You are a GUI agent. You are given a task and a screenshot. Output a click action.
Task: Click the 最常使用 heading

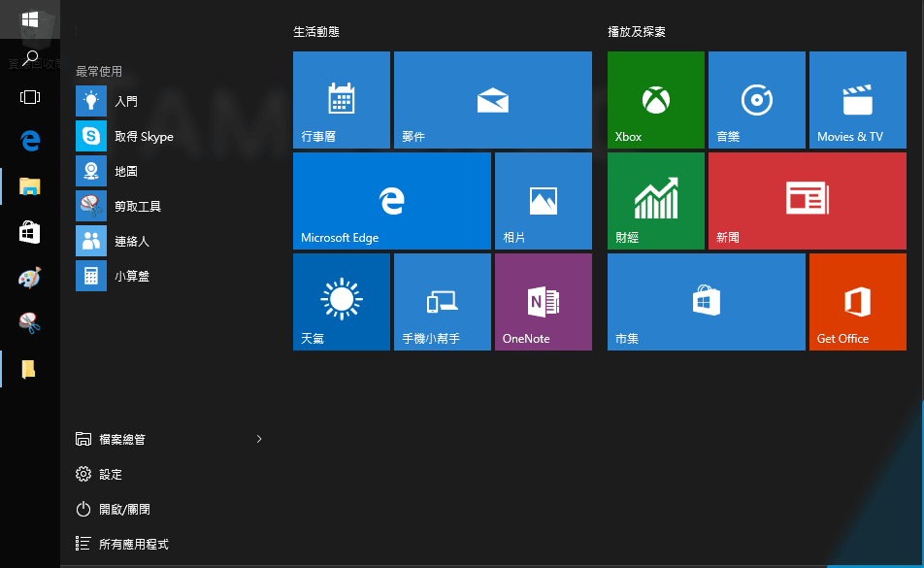(x=99, y=71)
